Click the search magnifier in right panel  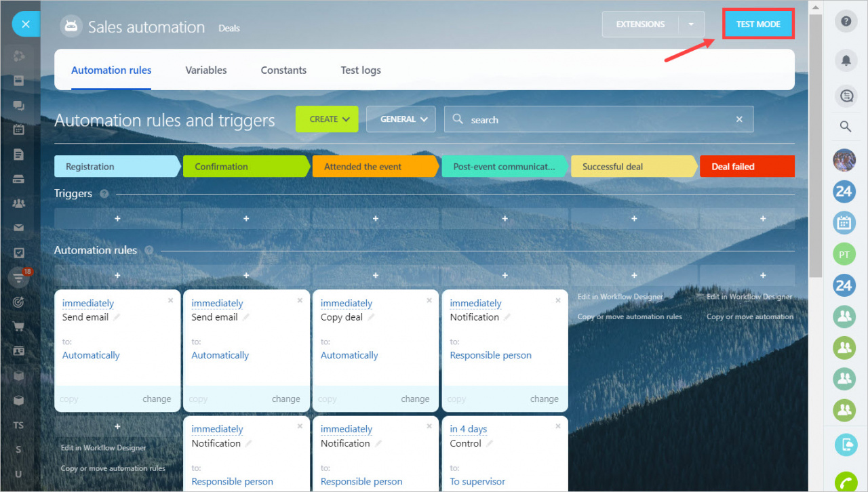click(x=845, y=126)
